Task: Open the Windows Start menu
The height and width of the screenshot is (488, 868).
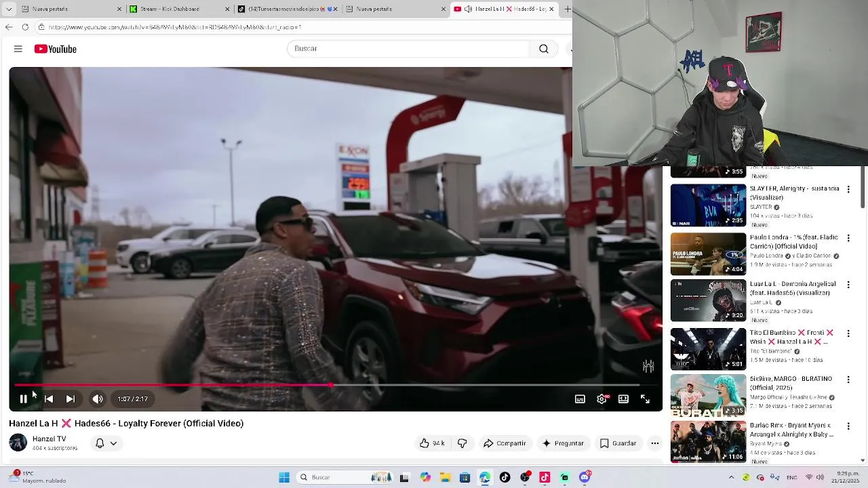Action: click(x=284, y=477)
